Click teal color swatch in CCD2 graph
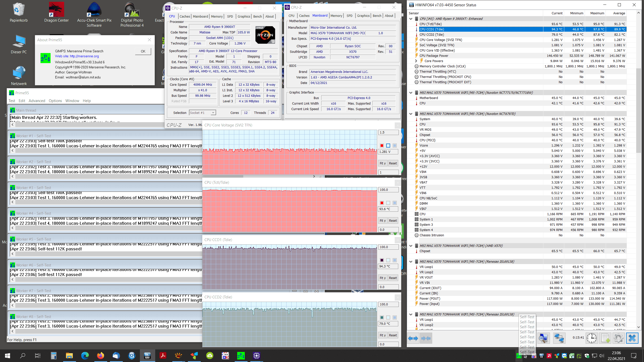The height and width of the screenshot is (362, 644). click(x=382, y=318)
